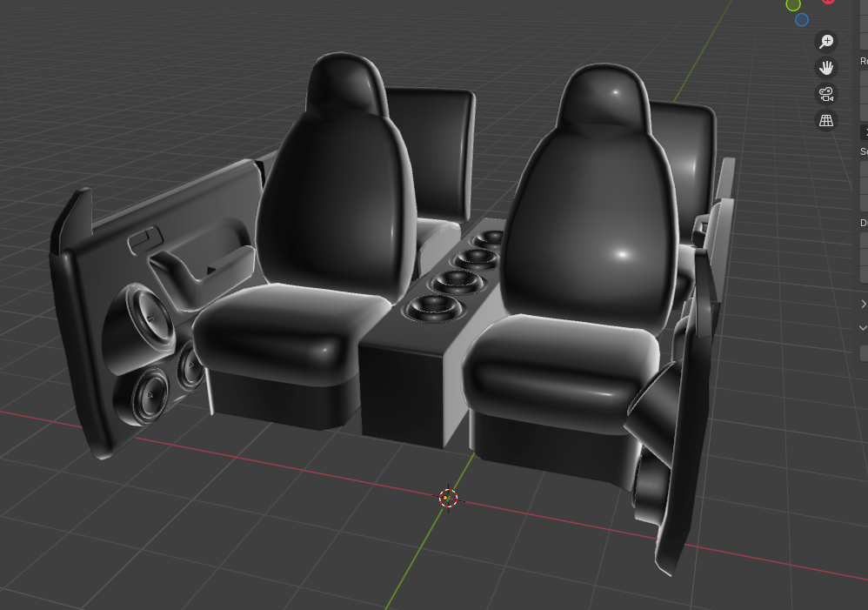Toggle the camera view icon
Screen dimensions: 868x610
tap(826, 94)
